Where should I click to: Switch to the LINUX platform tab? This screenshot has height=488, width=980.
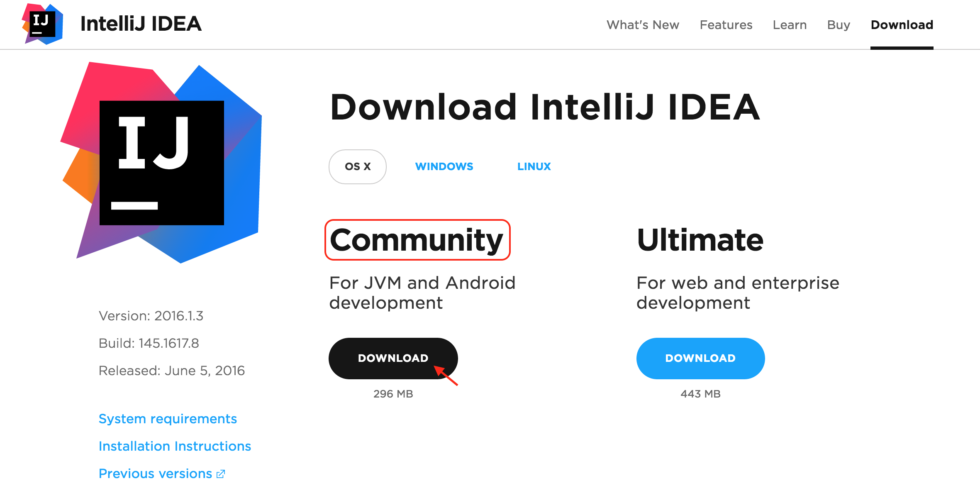point(534,166)
